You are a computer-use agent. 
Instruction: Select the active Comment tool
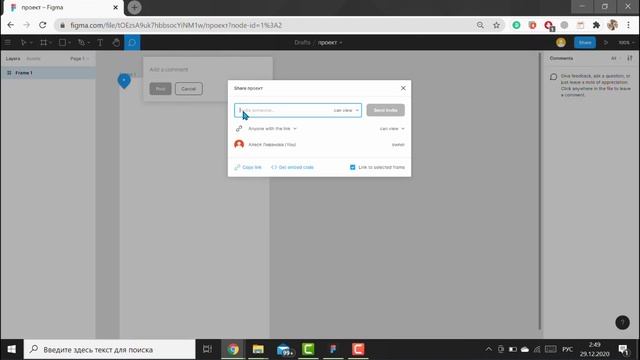(x=132, y=42)
